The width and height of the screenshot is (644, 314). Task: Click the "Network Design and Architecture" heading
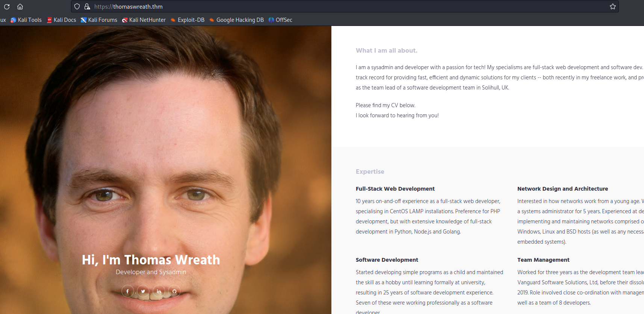(x=562, y=189)
